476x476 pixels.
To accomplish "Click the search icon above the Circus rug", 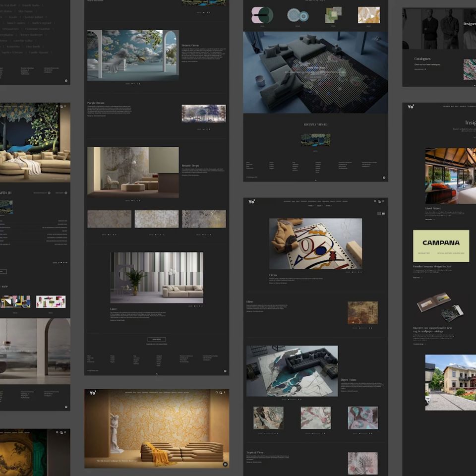I will [375, 201].
